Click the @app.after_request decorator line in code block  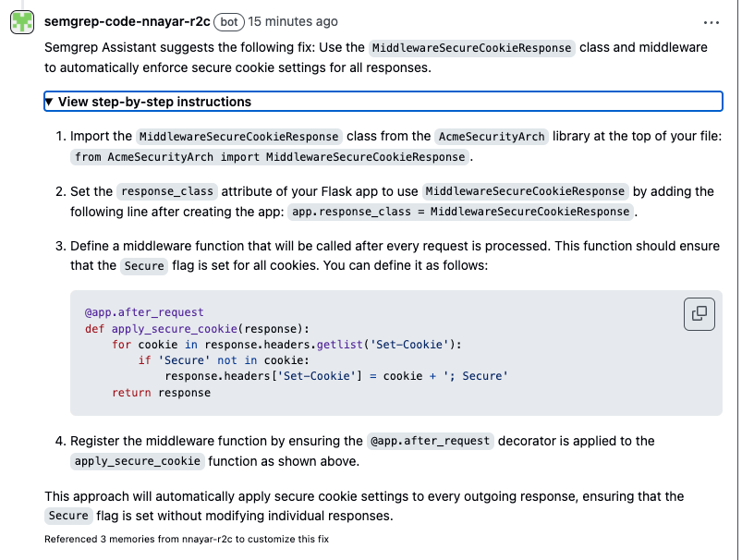point(144,312)
